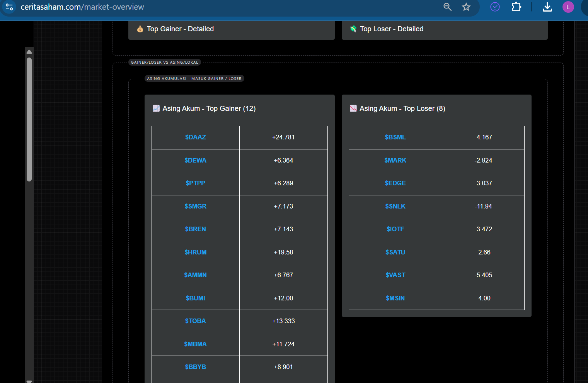The image size is (588, 383).
Task: Open the $BSML stock link
Action: [395, 137]
